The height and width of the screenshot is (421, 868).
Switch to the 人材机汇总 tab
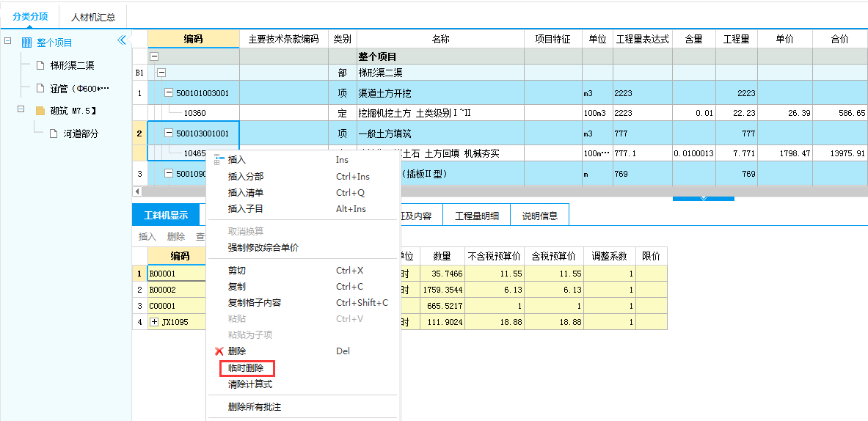tap(93, 16)
